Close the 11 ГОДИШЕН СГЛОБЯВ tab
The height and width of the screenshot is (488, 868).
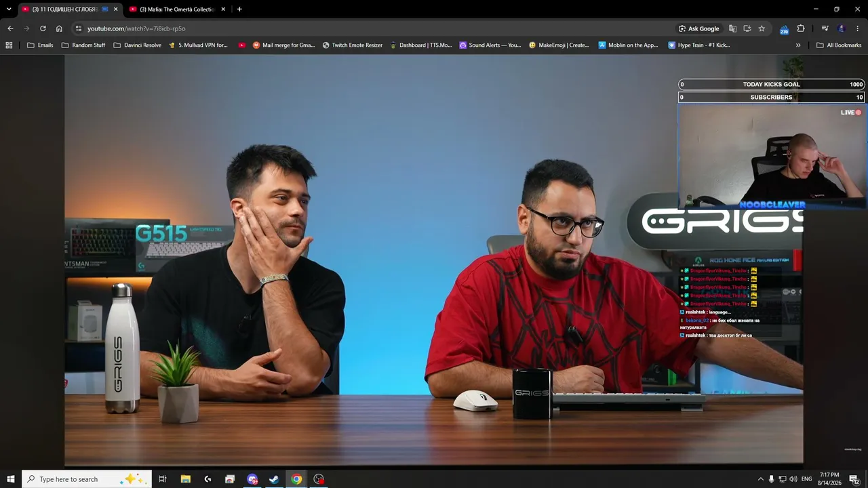115,9
